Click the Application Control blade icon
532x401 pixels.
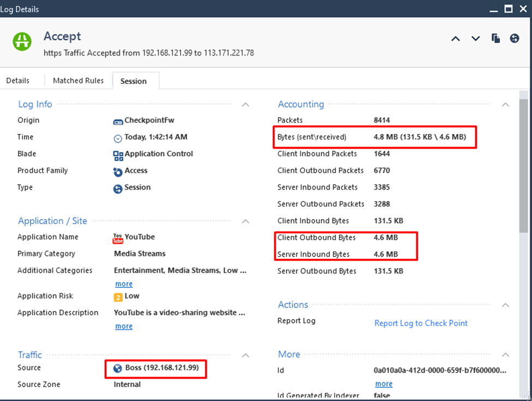pyautogui.click(x=118, y=155)
